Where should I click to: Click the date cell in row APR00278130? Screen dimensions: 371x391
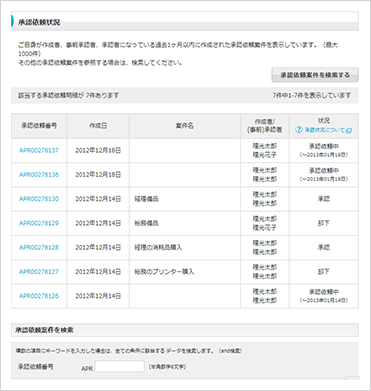(98, 199)
